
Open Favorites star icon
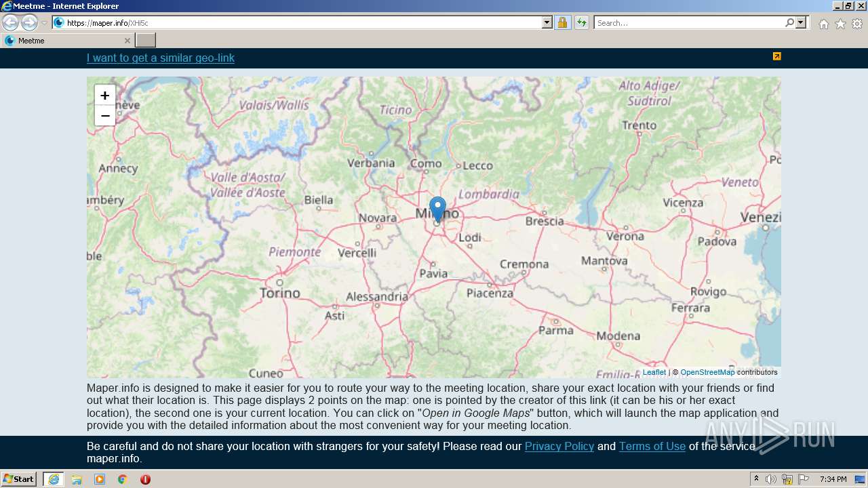840,24
